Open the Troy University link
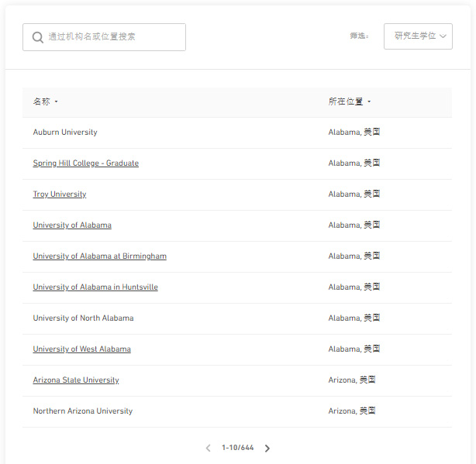476x464 pixels. pyautogui.click(x=60, y=194)
